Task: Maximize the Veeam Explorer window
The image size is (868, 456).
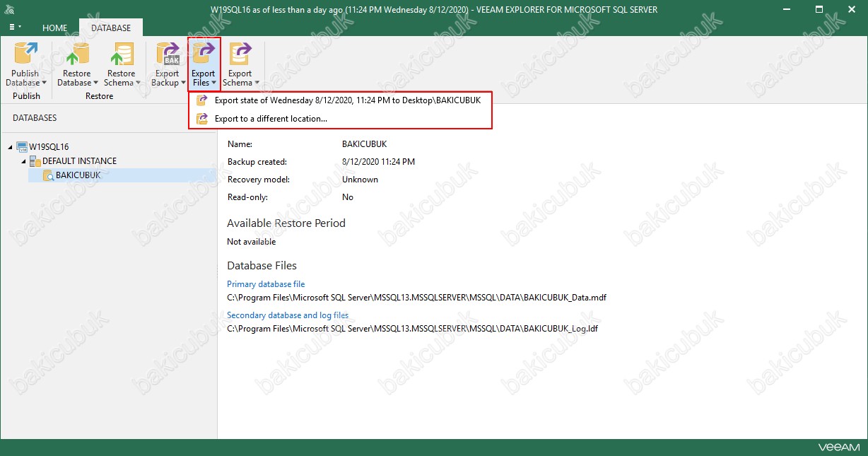Action: click(x=819, y=10)
